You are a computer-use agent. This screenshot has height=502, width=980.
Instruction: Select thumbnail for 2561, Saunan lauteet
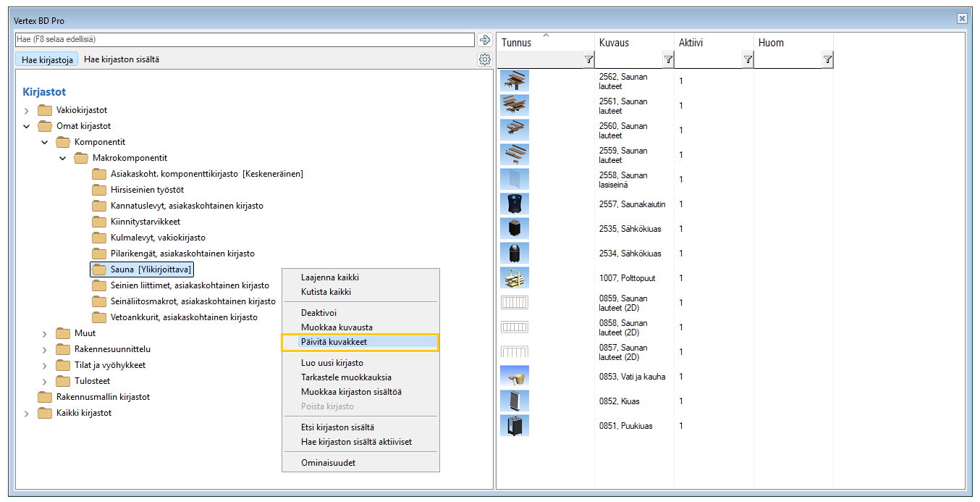point(515,106)
